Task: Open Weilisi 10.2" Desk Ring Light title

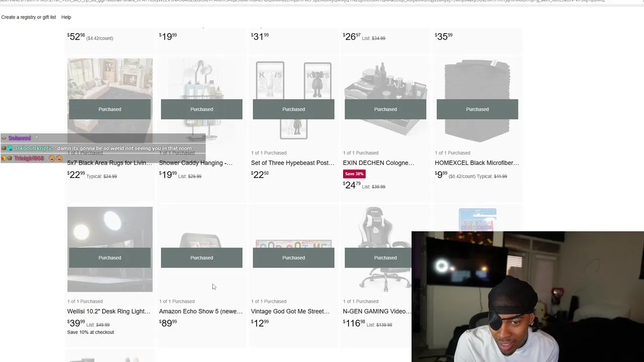Action: coord(109,311)
